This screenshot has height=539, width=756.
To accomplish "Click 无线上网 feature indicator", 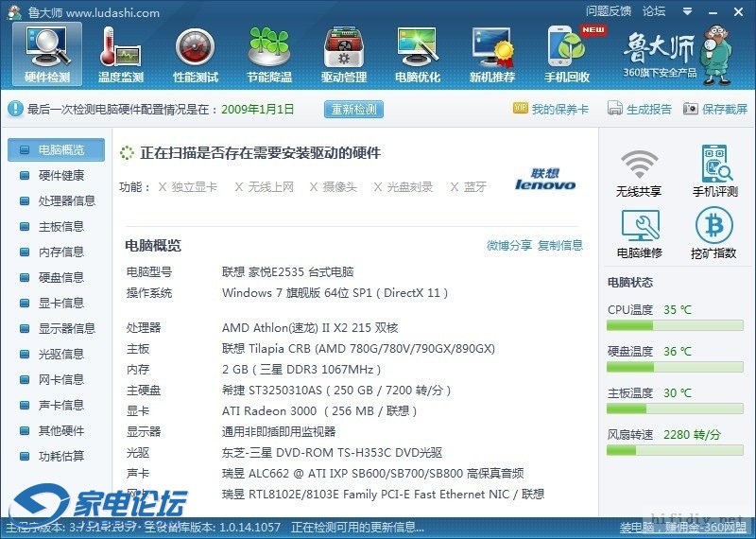I will pos(265,187).
